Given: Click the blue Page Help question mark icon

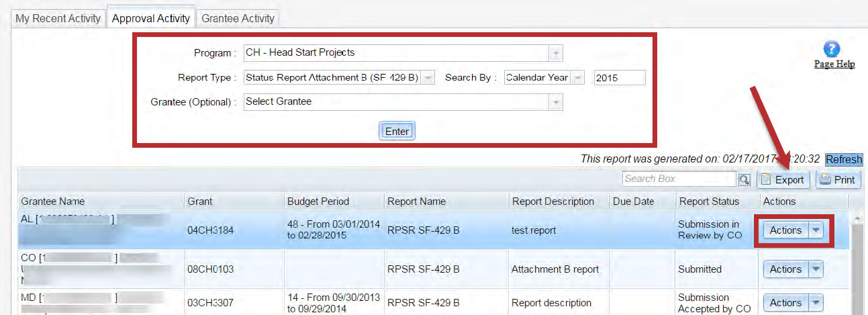Looking at the screenshot, I should [832, 48].
